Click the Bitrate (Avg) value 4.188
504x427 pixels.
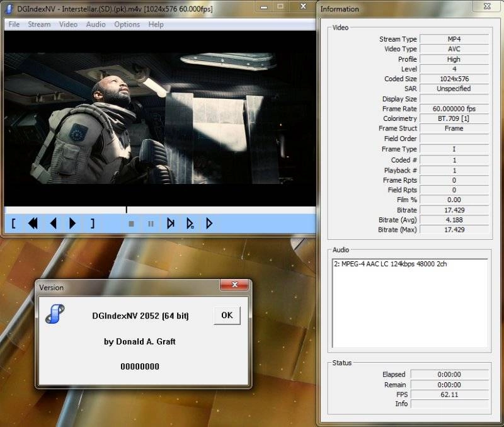coord(454,220)
